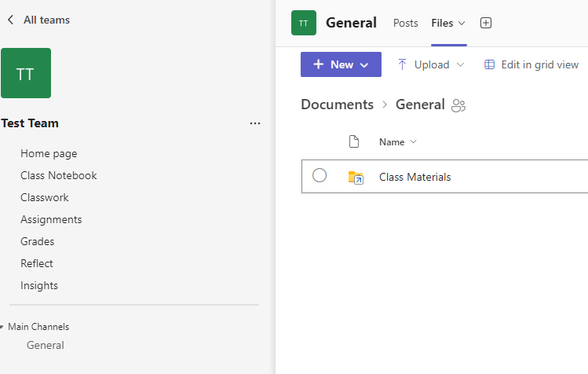The width and height of the screenshot is (588, 374).
Task: Open Home page in Test Team
Action: [x=49, y=153]
